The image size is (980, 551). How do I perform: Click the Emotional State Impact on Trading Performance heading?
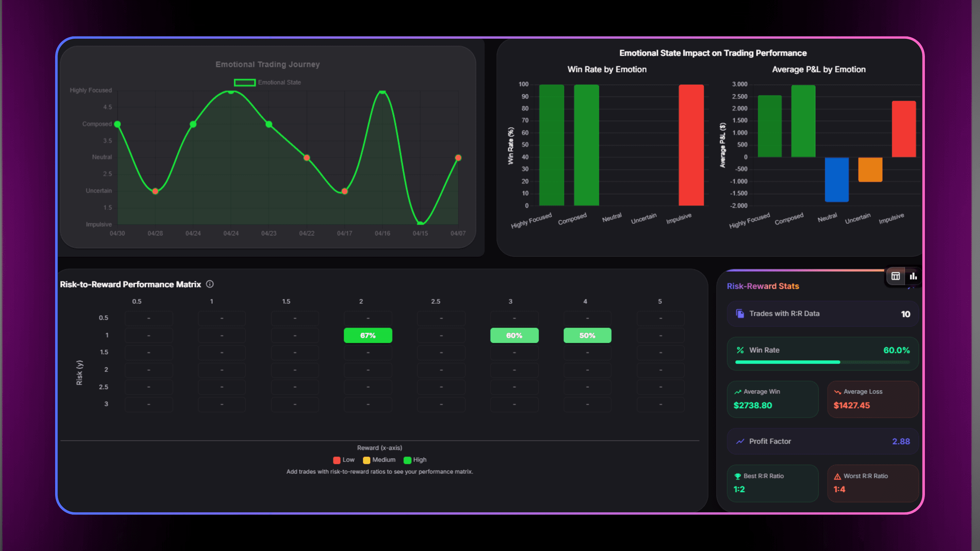point(713,53)
